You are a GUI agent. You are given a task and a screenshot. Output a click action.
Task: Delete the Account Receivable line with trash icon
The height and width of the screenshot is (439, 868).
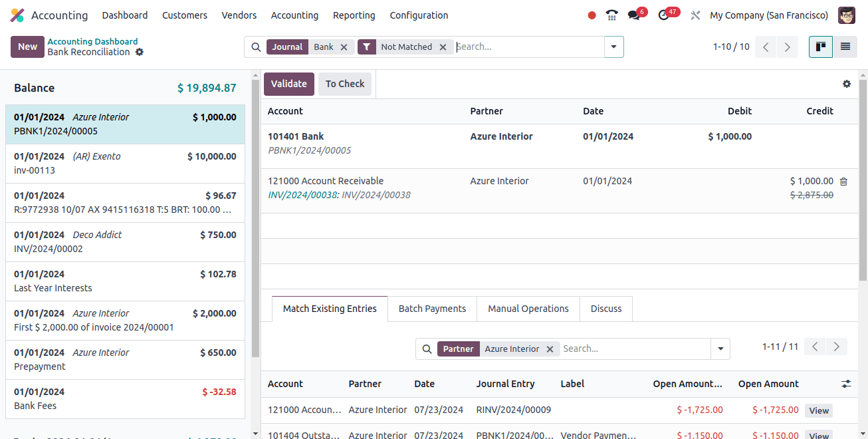click(843, 182)
